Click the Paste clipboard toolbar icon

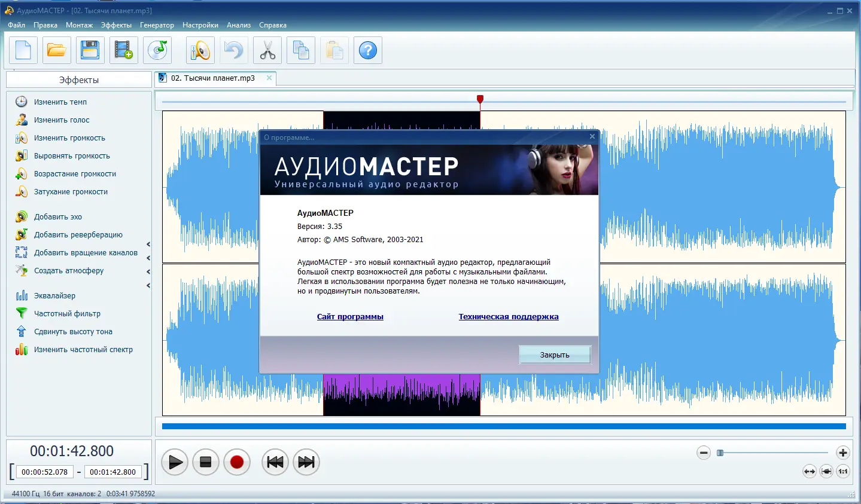(x=334, y=50)
